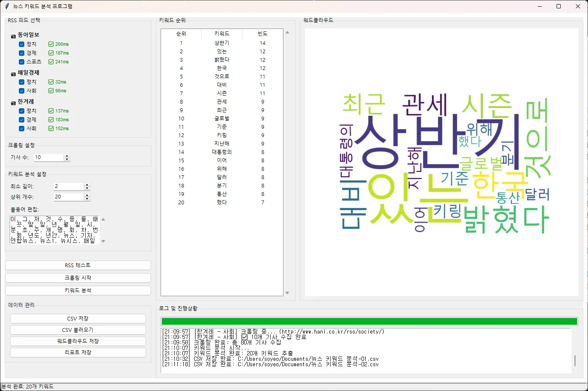
Task: Decrease 기사 수 with down arrow
Action: [x=67, y=159]
